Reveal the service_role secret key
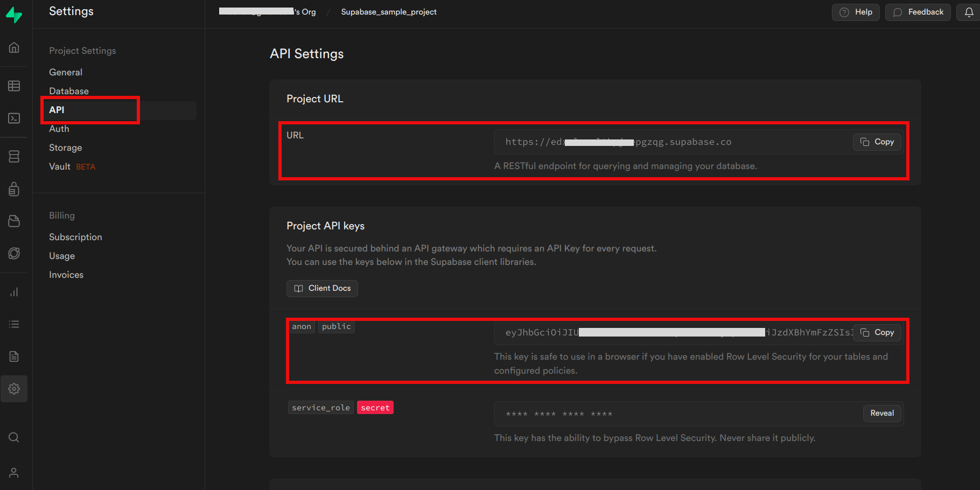The image size is (980, 490). coord(882,413)
